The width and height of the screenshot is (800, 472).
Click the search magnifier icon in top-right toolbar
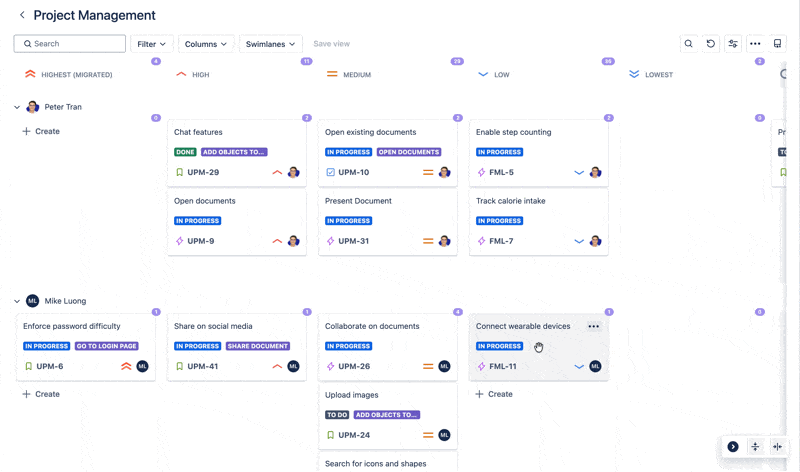[x=688, y=44]
